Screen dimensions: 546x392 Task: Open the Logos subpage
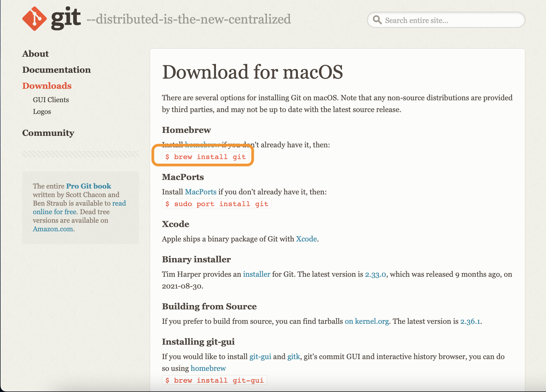click(x=42, y=112)
